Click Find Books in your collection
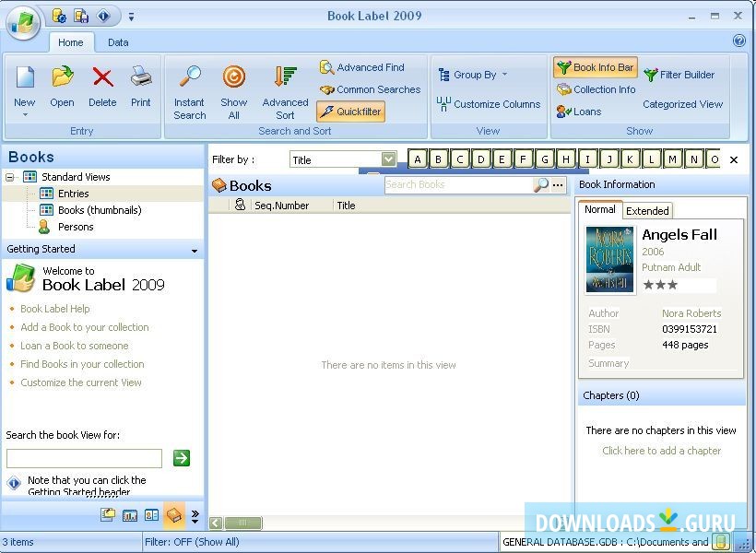Viewport: 756px width, 553px height. (82, 364)
